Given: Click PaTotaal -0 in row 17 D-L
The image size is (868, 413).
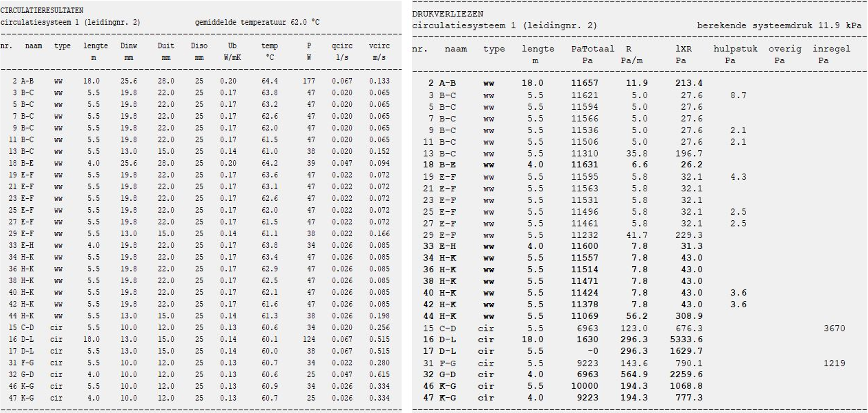Looking at the screenshot, I should tap(593, 351).
